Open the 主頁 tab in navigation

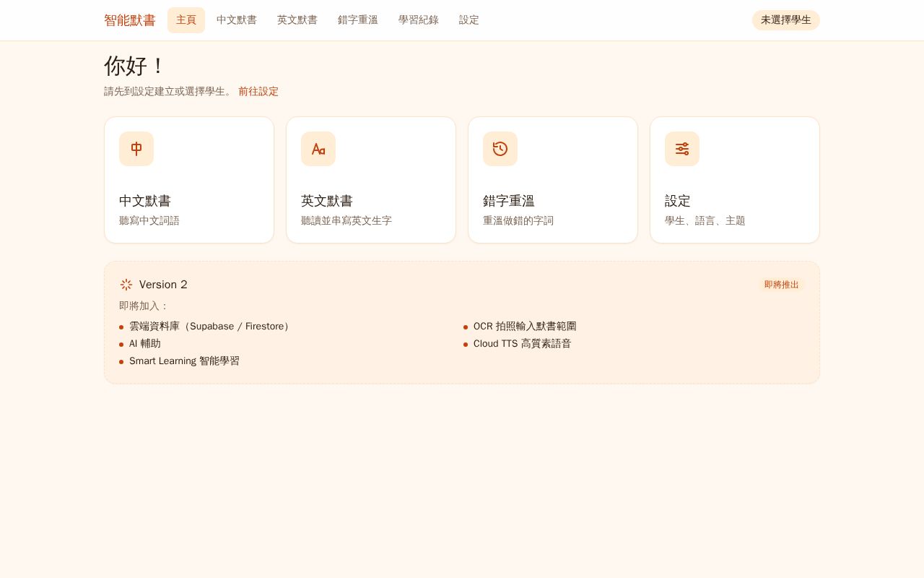pos(186,20)
